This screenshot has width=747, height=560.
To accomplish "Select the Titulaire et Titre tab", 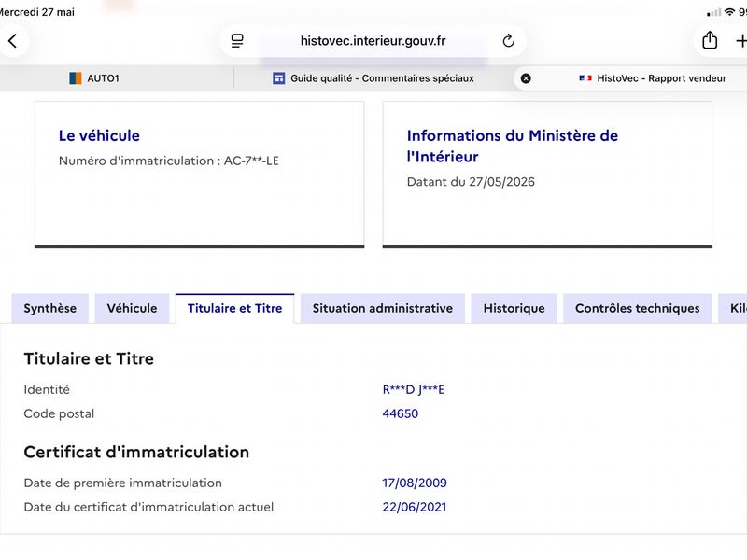I will [x=235, y=309].
